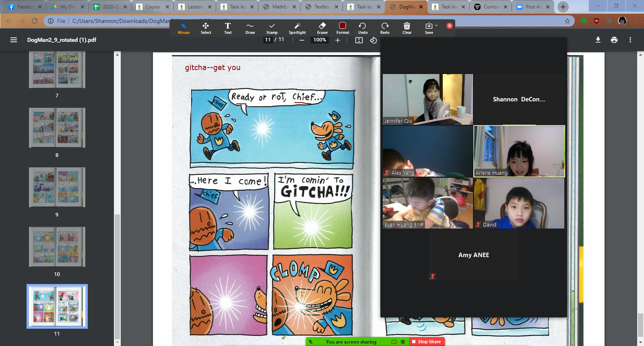Image resolution: width=644 pixels, height=346 pixels.
Task: Open the PDF viewer more actions menu
Action: tap(630, 40)
